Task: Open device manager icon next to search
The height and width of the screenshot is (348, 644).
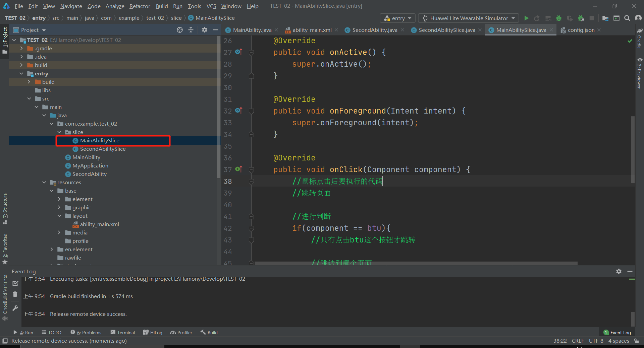Action: (x=616, y=18)
